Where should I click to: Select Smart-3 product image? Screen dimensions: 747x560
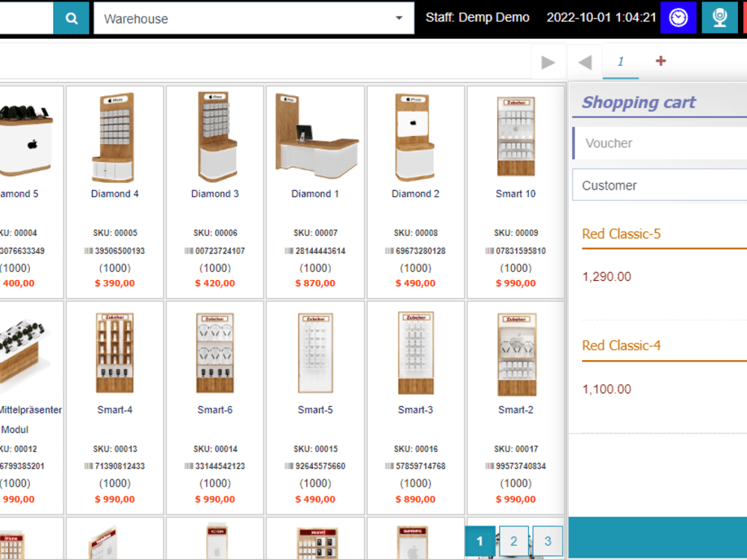(415, 353)
